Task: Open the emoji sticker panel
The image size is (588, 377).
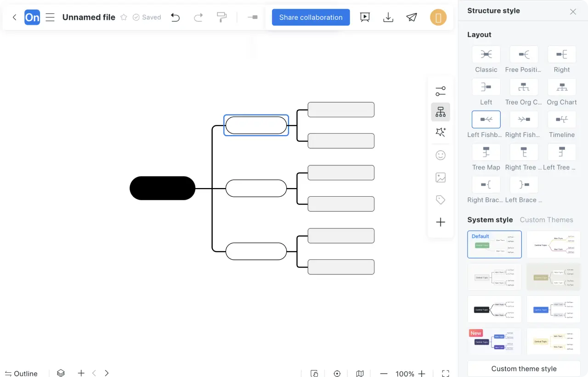Action: 441,155
